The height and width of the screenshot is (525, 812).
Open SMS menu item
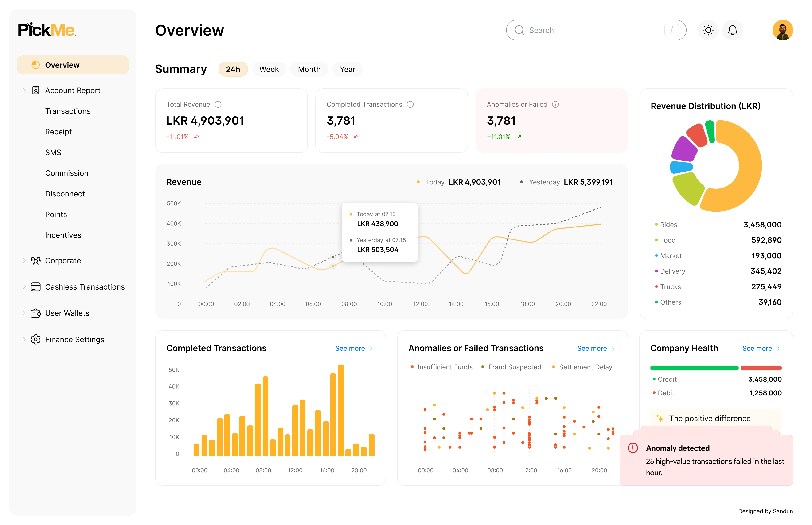pyautogui.click(x=53, y=152)
